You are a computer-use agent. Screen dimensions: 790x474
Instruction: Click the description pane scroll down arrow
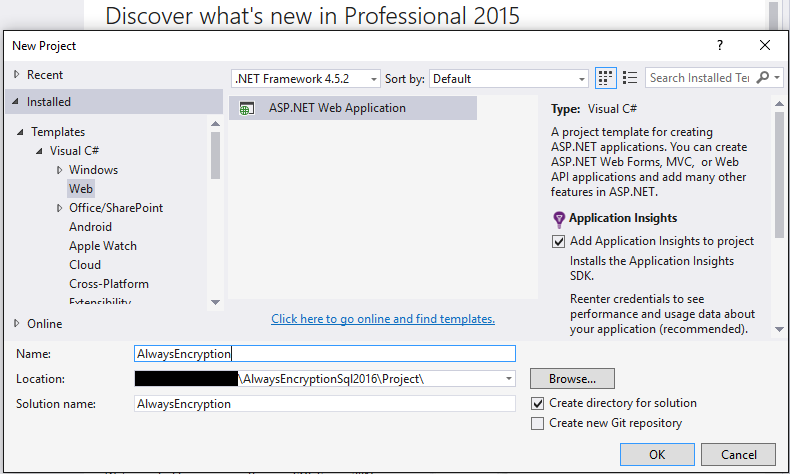[x=779, y=329]
